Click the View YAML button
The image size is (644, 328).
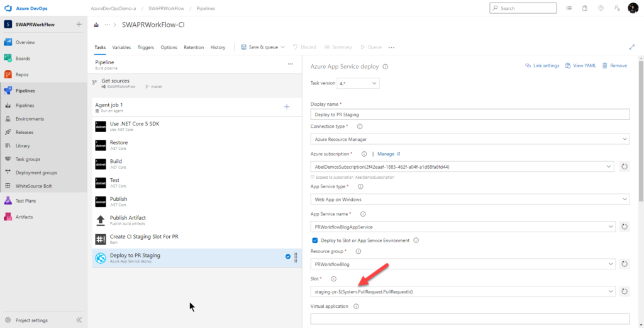[x=580, y=65]
